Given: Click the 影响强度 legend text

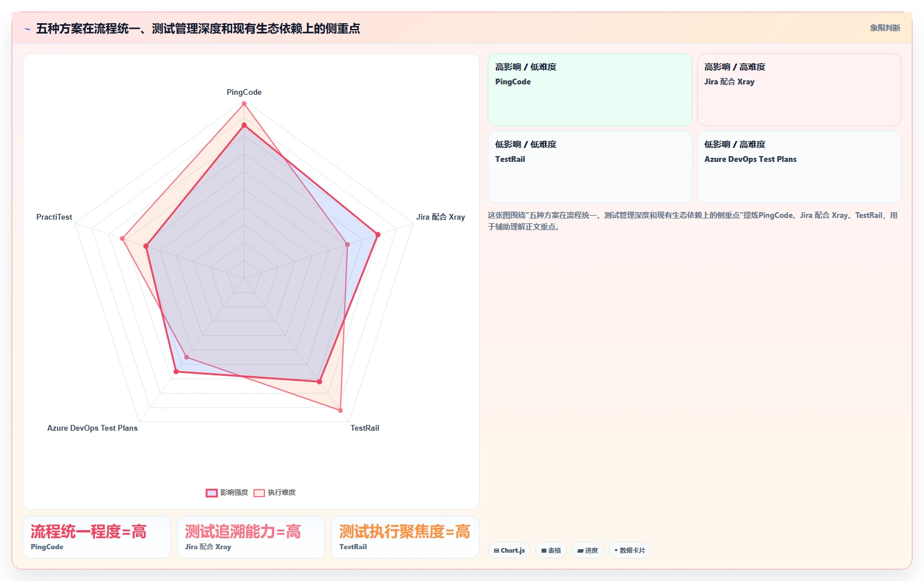Looking at the screenshot, I should tap(234, 493).
